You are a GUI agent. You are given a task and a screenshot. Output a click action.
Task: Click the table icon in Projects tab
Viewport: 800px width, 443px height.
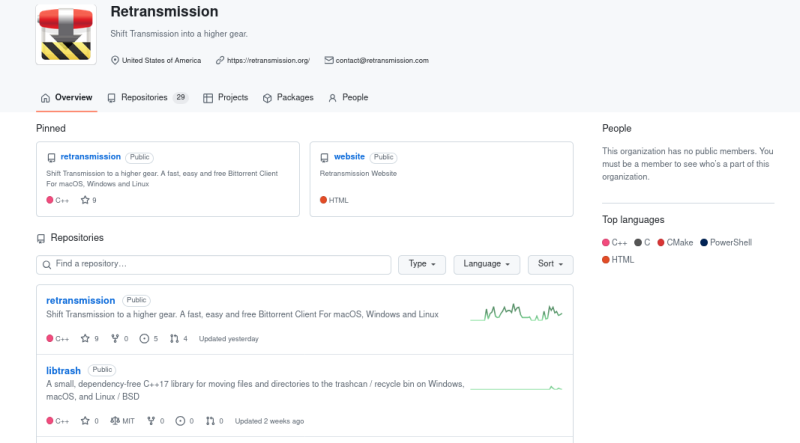(208, 98)
